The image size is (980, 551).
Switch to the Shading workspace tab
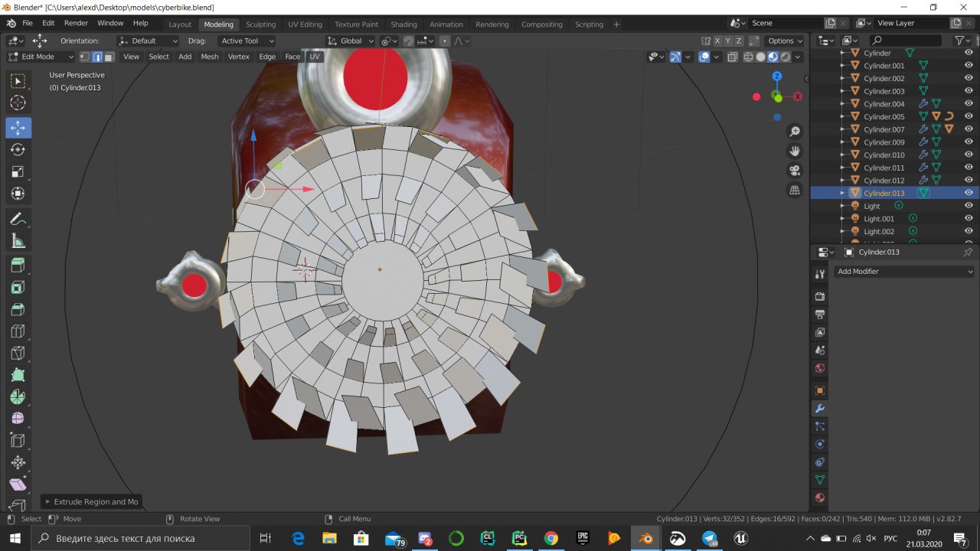[403, 24]
